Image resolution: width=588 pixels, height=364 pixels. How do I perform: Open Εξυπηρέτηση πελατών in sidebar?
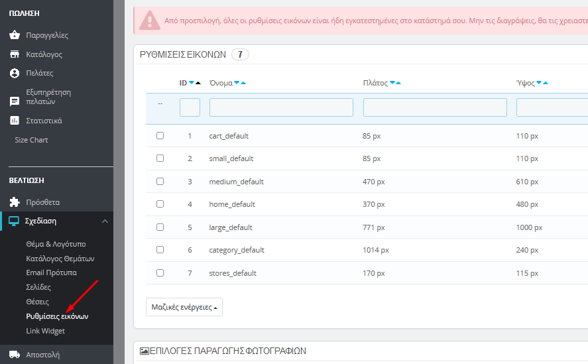(48, 97)
